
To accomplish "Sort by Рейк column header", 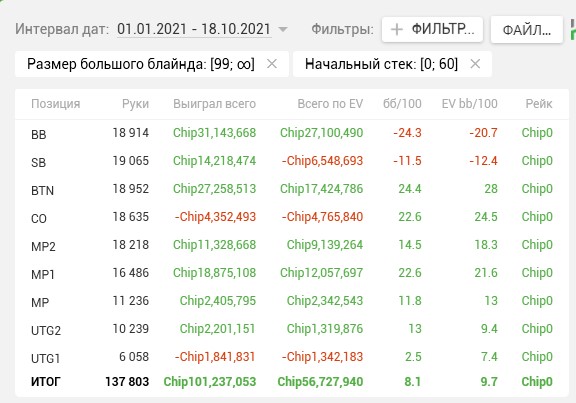I will (x=539, y=104).
